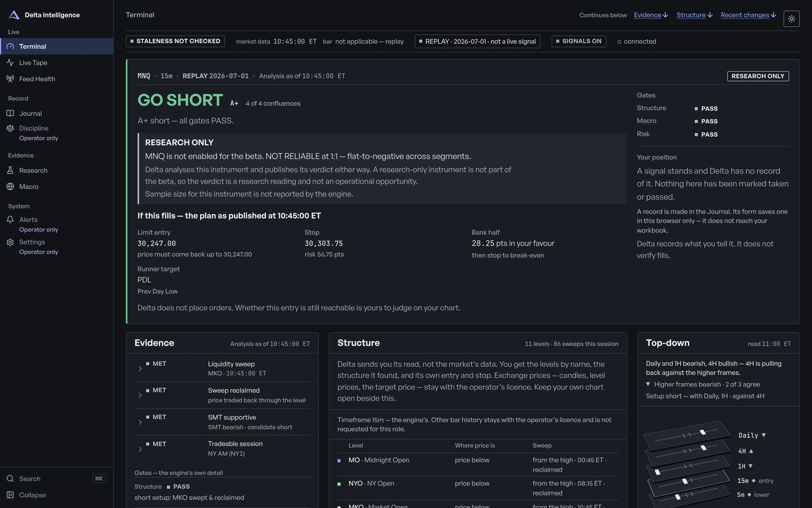Select Macro menu item
This screenshot has height=508, width=812.
[57, 187]
